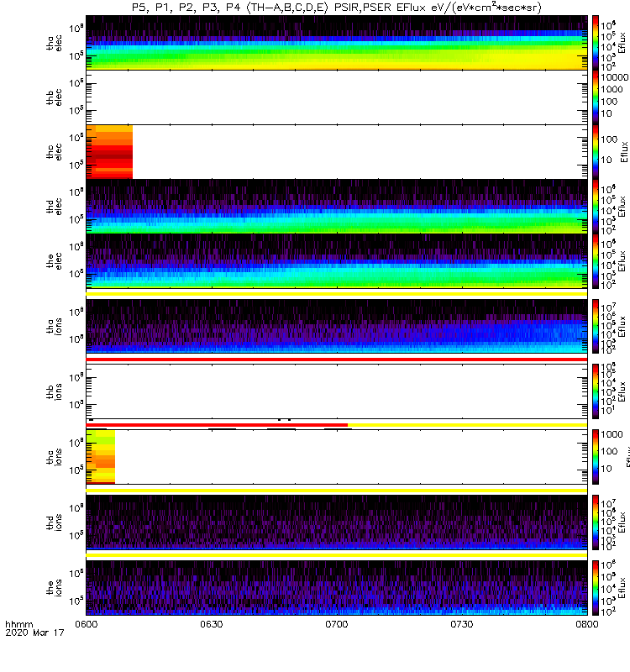This screenshot has width=630, height=672.
Task: Click inside the thd elec spectrogram panel
Action: click(337, 206)
